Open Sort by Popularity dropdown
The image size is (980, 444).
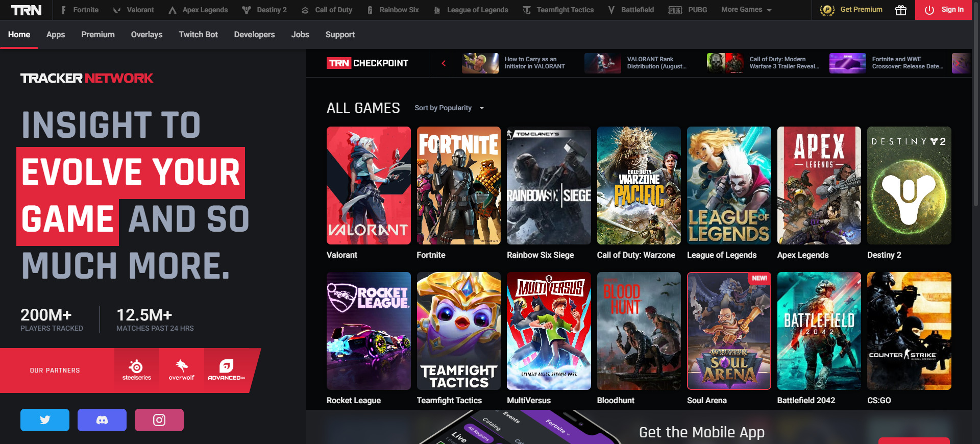pyautogui.click(x=449, y=108)
